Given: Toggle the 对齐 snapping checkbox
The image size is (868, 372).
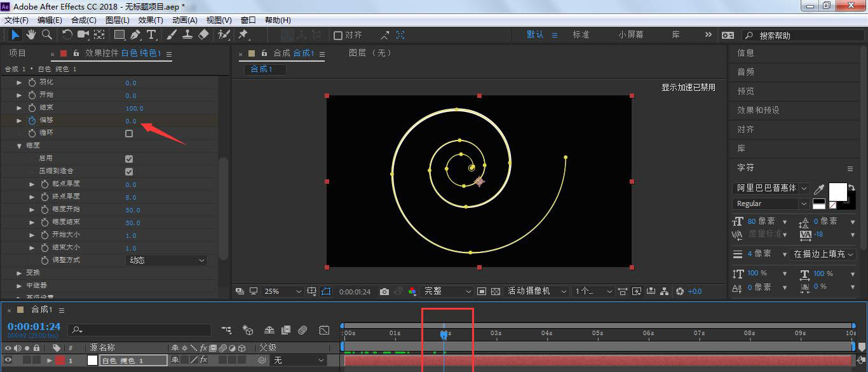Looking at the screenshot, I should point(338,36).
